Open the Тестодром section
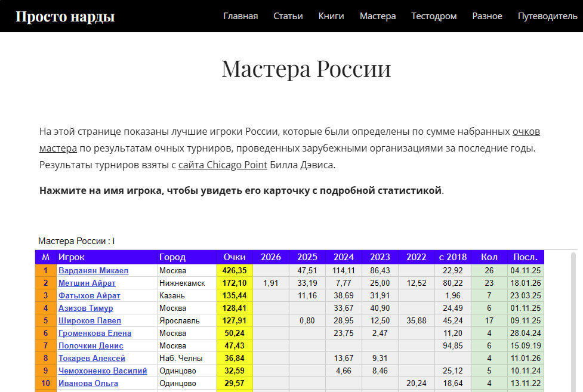The height and width of the screenshot is (392, 583). click(x=434, y=16)
